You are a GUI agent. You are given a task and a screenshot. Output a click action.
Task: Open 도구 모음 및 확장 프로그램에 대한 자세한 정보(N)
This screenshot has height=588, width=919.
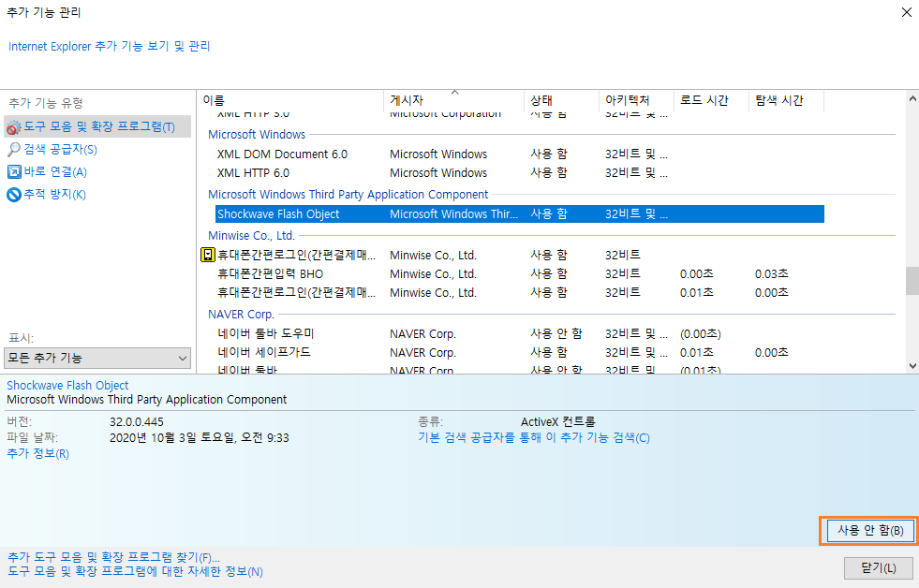[x=136, y=571]
